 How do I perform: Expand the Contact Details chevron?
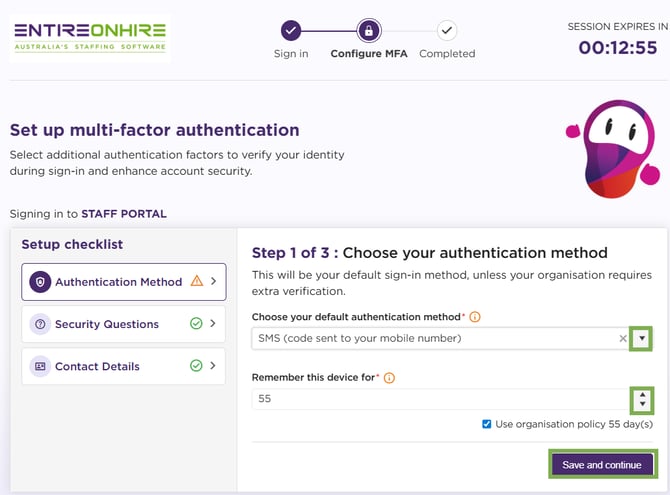click(x=213, y=366)
